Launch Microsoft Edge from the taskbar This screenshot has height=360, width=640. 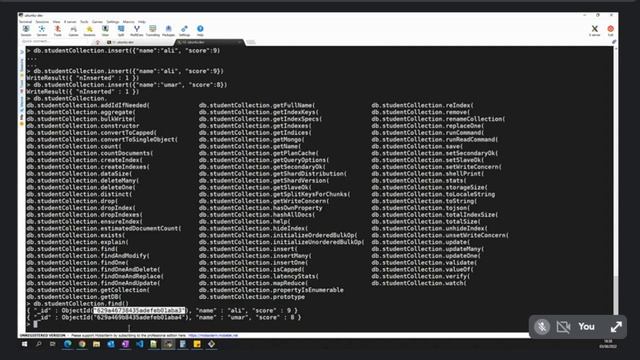pyautogui.click(x=67, y=344)
